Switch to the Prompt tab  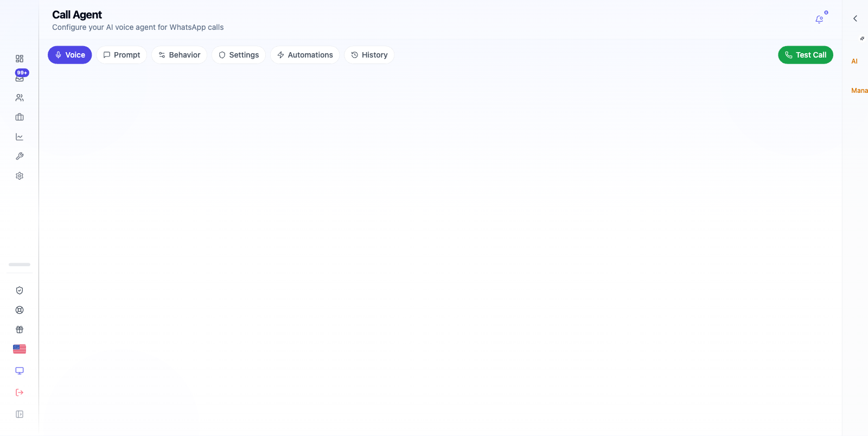point(122,55)
